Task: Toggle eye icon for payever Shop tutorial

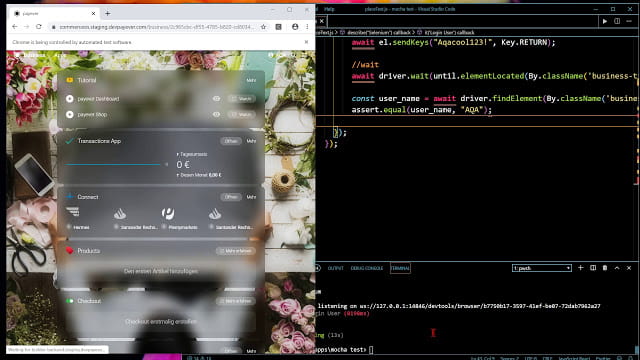Action: pos(216,114)
